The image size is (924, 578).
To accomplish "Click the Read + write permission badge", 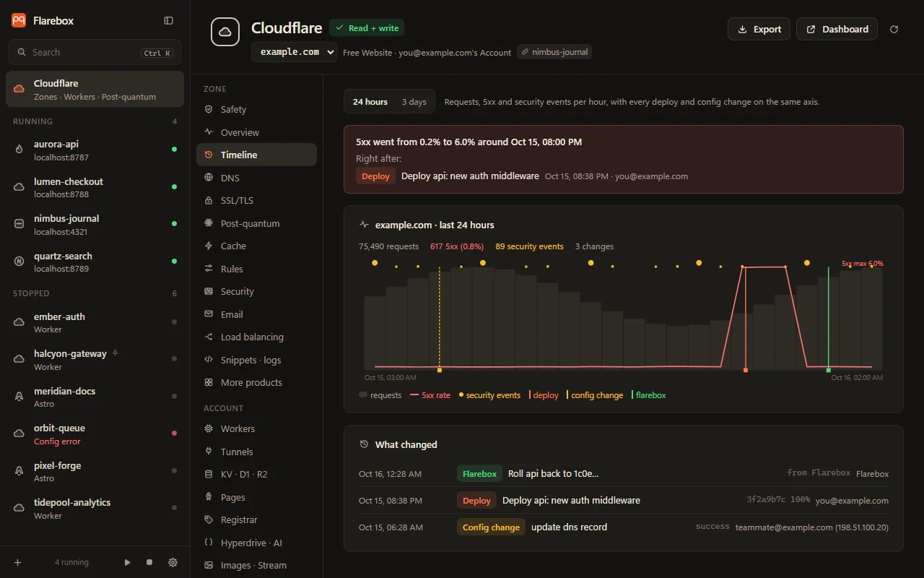I will coord(367,28).
